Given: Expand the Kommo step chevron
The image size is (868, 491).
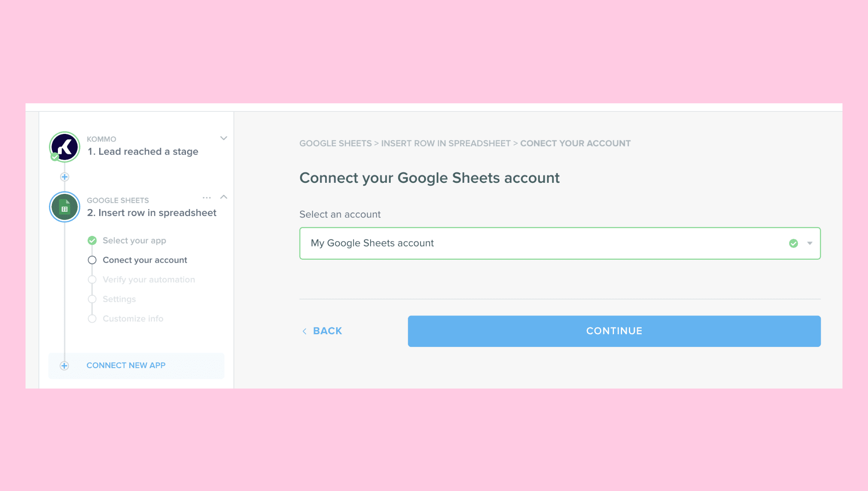Looking at the screenshot, I should pos(223,139).
